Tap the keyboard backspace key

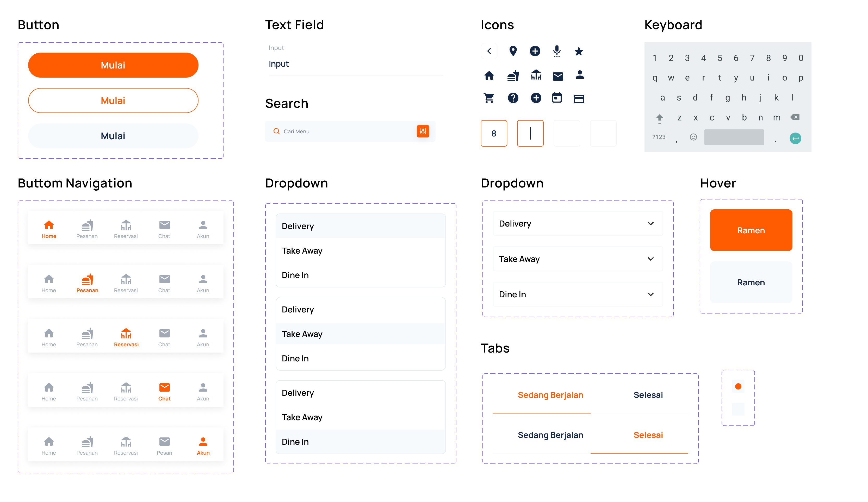click(x=795, y=117)
